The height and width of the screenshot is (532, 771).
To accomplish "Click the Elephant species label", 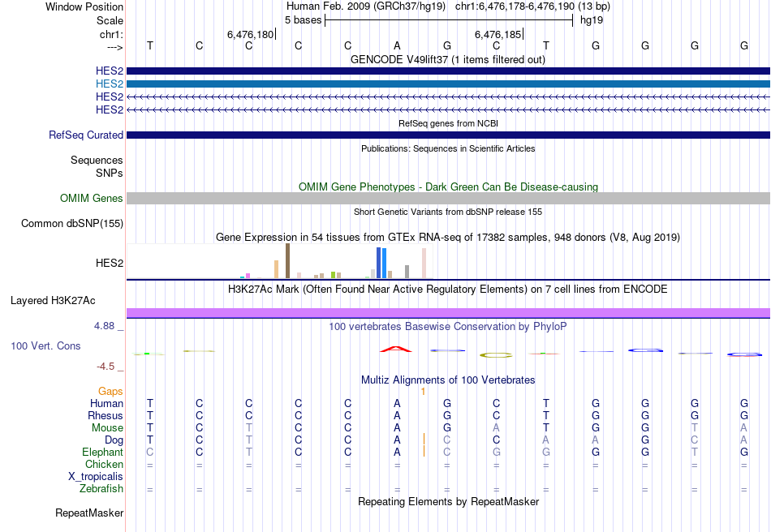I will click(x=103, y=452).
